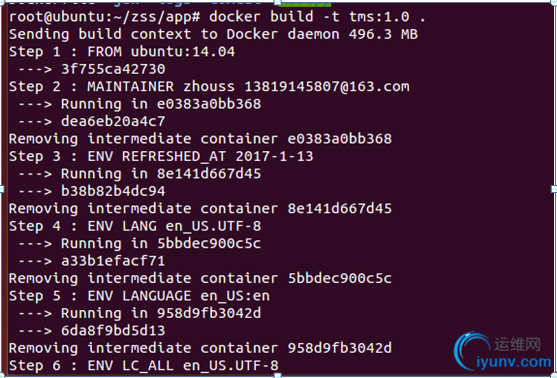Click the layer ID 6da8f9bd5d13
This screenshot has width=557, height=378.
pos(113,330)
